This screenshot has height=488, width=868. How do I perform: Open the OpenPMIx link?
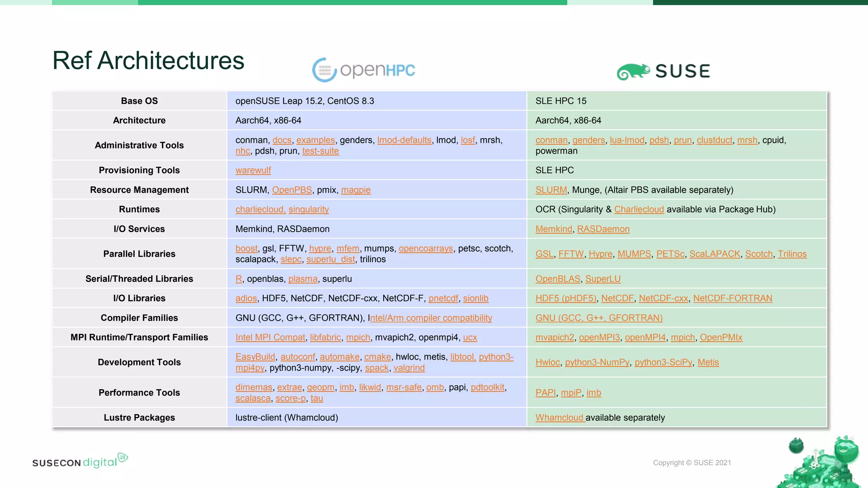[x=721, y=337]
